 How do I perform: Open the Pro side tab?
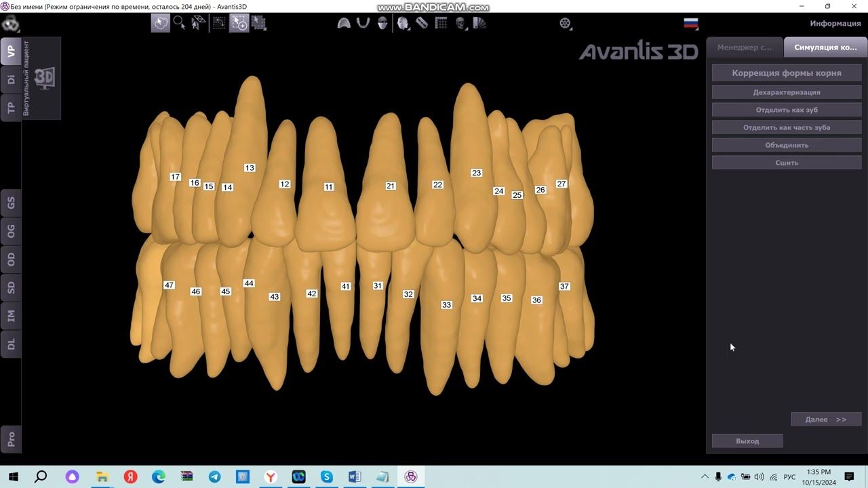[11, 439]
